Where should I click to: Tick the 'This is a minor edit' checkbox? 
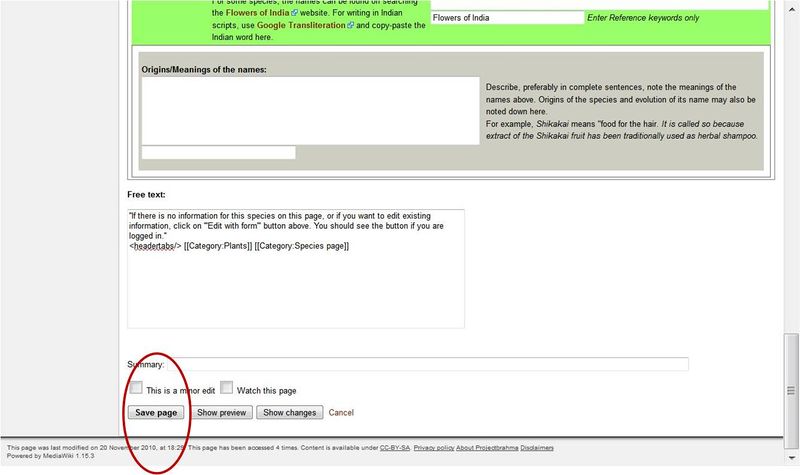(136, 387)
